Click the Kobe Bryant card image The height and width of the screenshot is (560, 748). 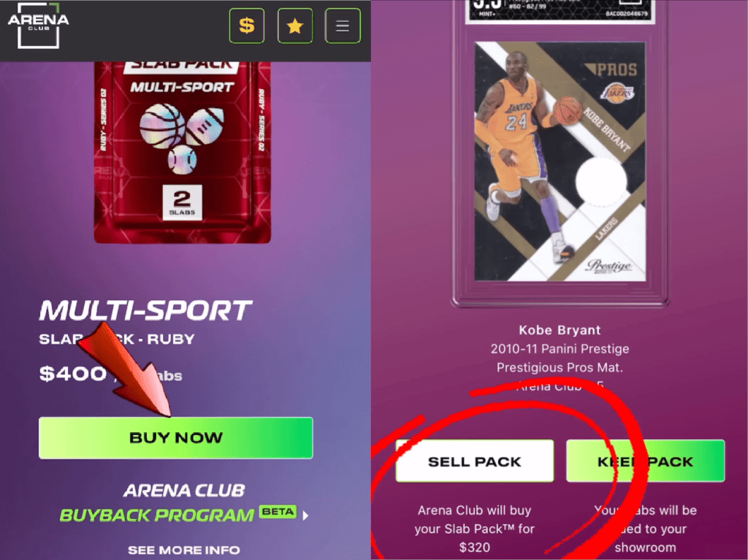point(560,161)
